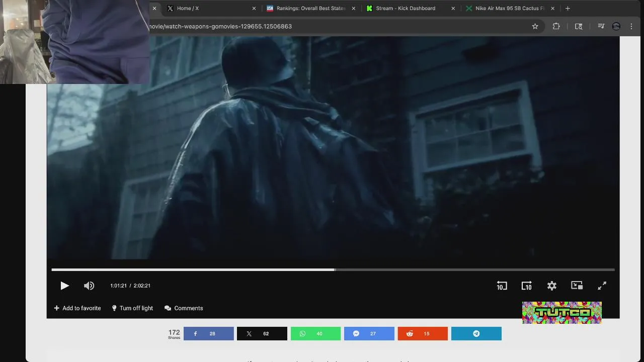This screenshot has width=644, height=362.
Task: Mute the video volume
Action: point(89,286)
